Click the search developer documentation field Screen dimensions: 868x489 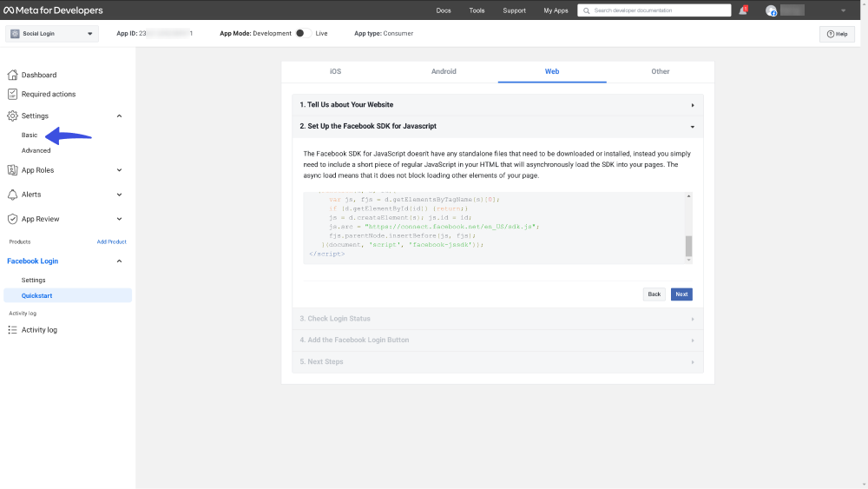pos(654,10)
